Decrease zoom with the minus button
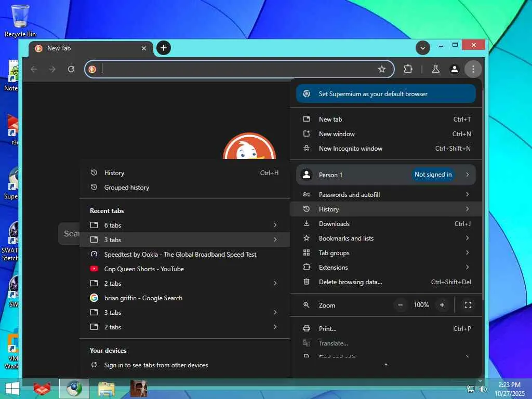 tap(401, 305)
